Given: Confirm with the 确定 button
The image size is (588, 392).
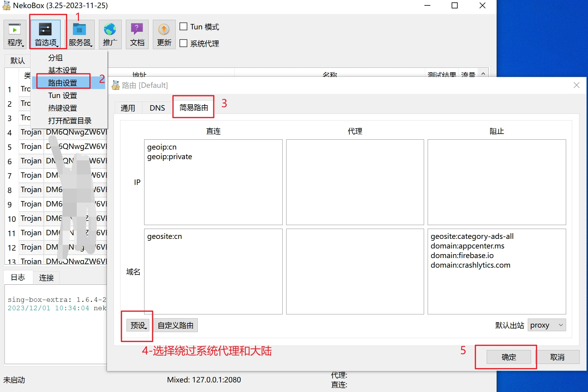Looking at the screenshot, I should pyautogui.click(x=509, y=357).
